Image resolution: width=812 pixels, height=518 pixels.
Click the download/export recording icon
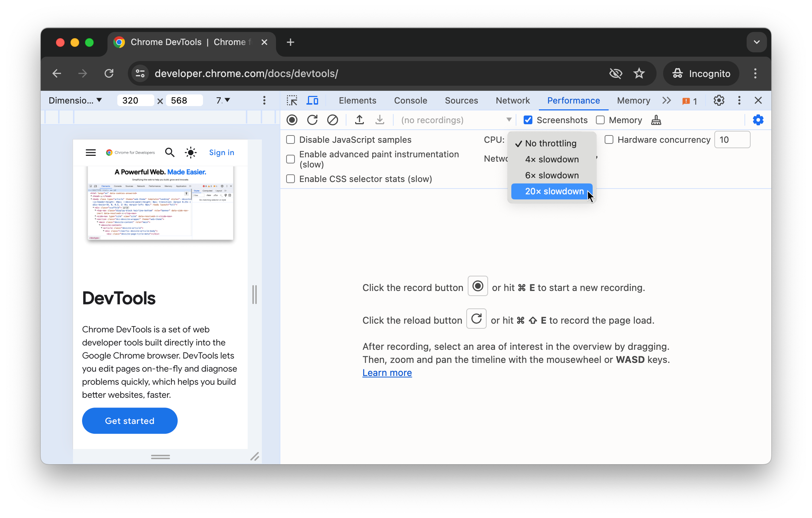click(379, 120)
